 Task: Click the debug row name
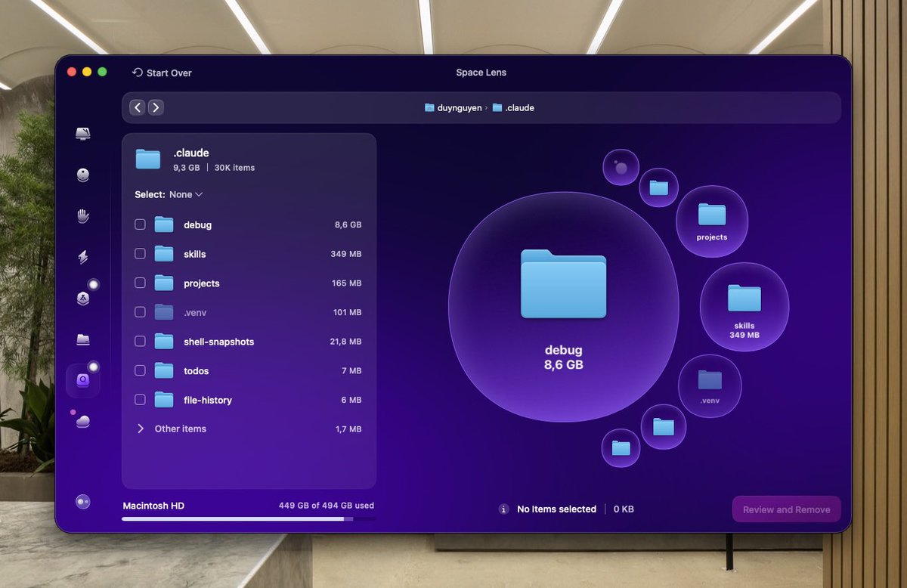197,225
